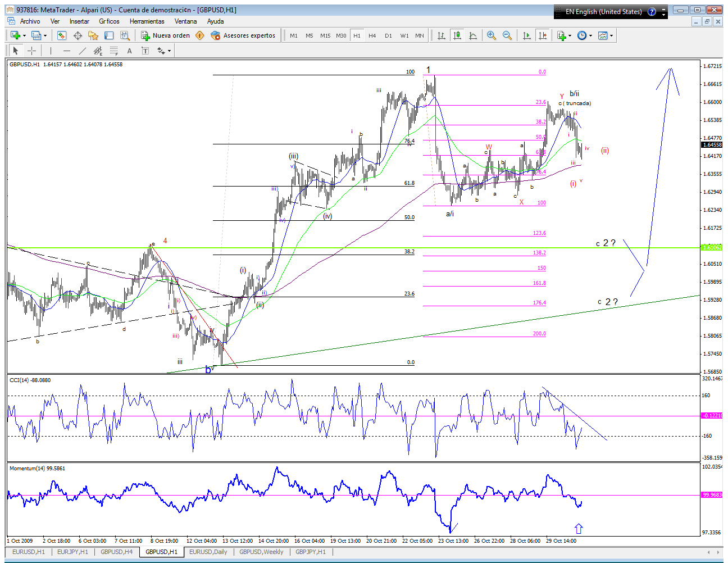Click the Nueva orden button
The image size is (728, 563).
(x=165, y=35)
